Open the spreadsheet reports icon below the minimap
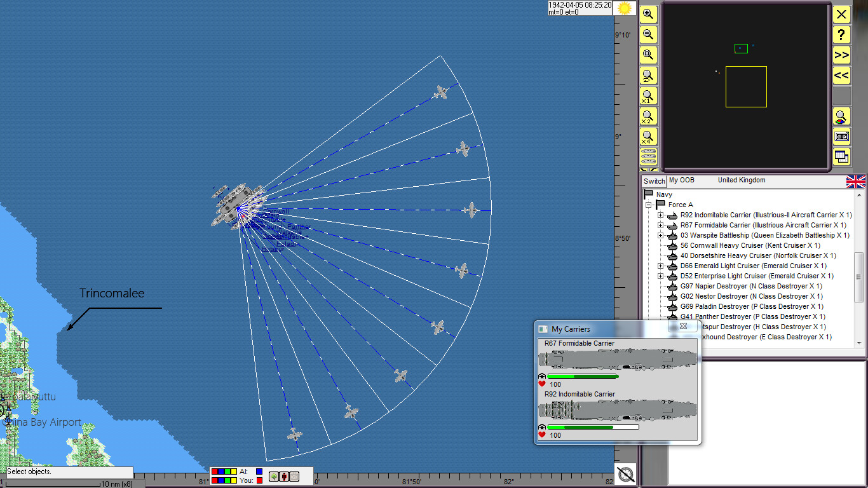 [841, 157]
